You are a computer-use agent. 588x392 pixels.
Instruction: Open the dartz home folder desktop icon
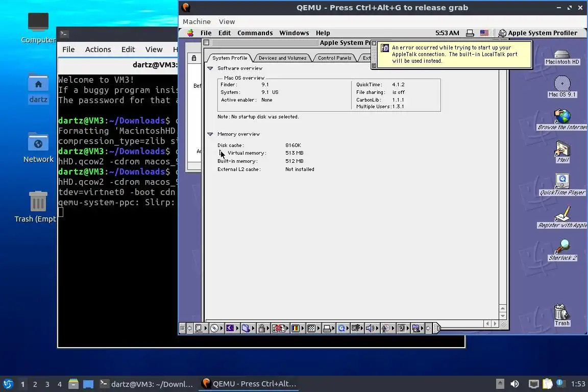click(38, 88)
